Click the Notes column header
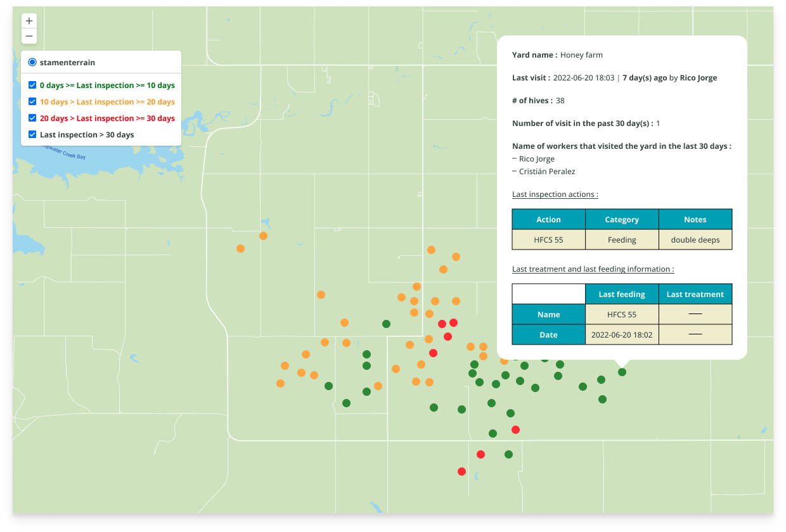The height and width of the screenshot is (532, 786). pos(695,220)
